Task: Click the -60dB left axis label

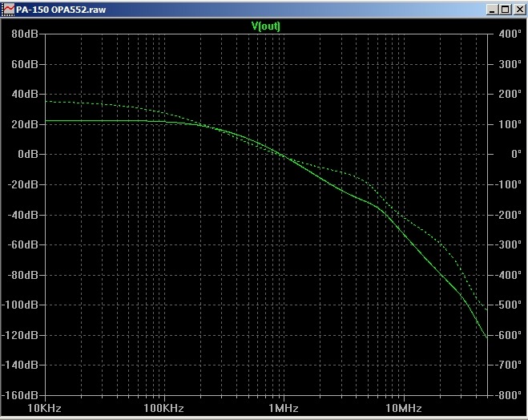Action: pyautogui.click(x=22, y=244)
